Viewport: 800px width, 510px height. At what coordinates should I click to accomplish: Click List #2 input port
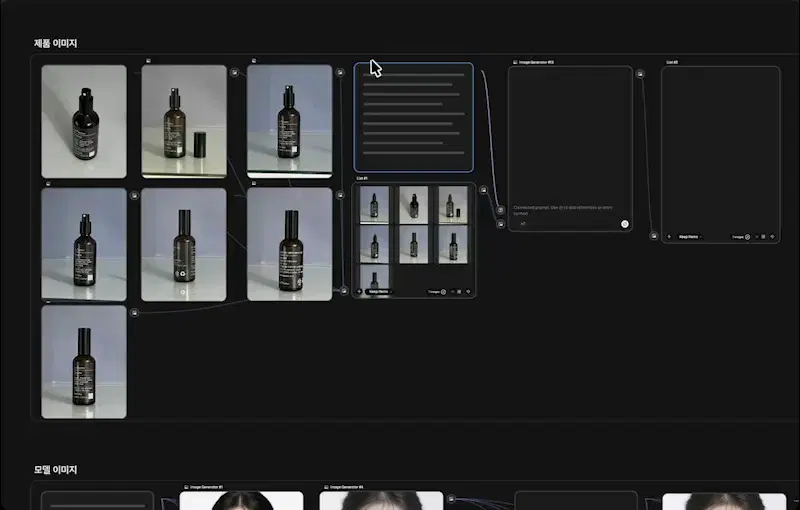(x=654, y=236)
